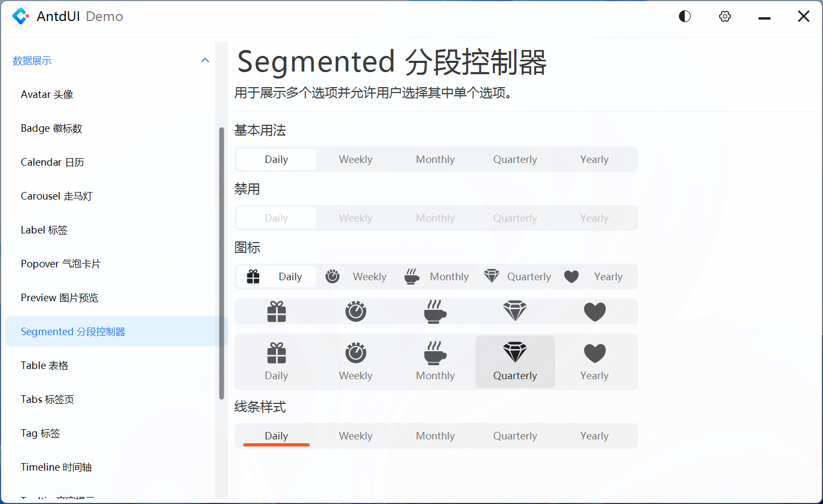Navigate to Tabs 标签页 in the sidebar
Viewport: 823px width, 504px height.
point(47,399)
